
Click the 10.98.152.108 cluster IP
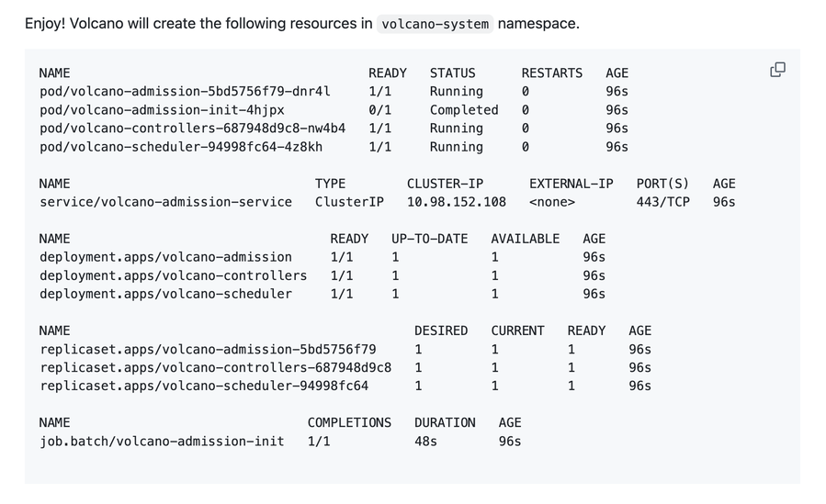[457, 202]
